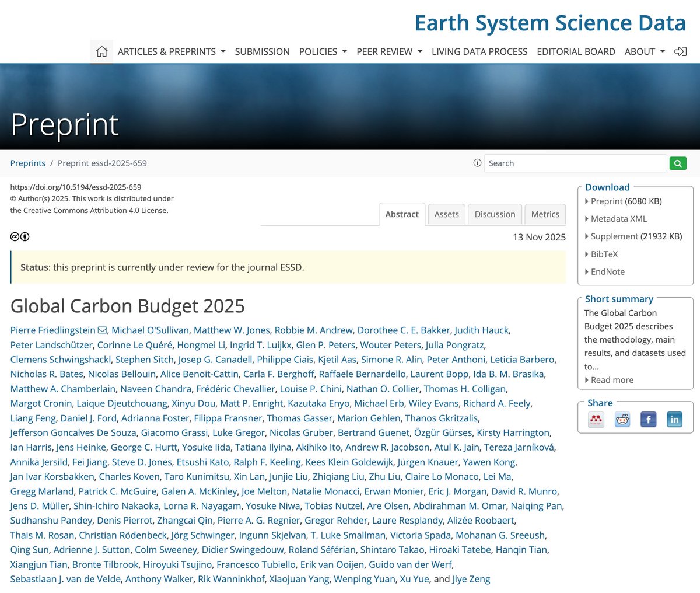The height and width of the screenshot is (593, 700).
Task: Open author Corinne Le Quéré's link
Action: pyautogui.click(x=135, y=345)
